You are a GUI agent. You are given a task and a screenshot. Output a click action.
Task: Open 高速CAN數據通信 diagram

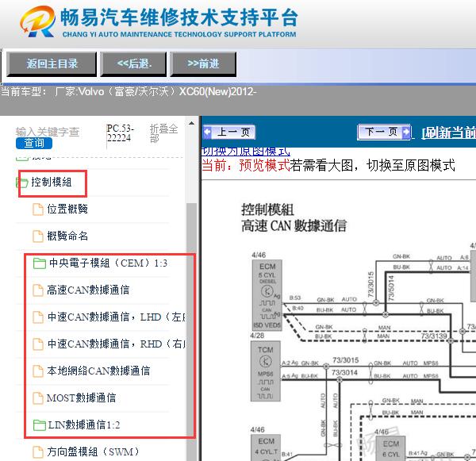(88, 290)
